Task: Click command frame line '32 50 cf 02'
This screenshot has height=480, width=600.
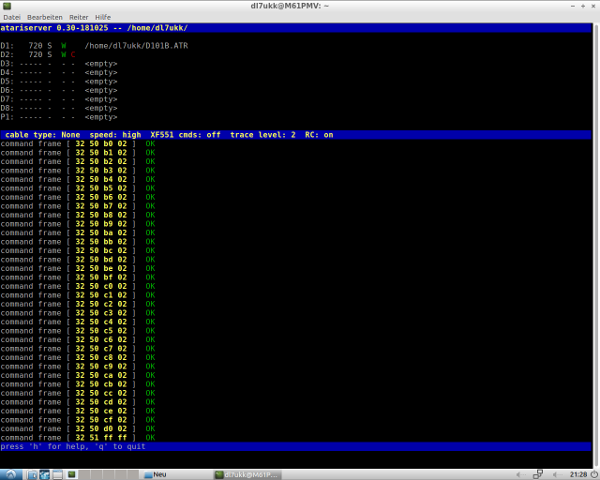Action: tap(78, 420)
